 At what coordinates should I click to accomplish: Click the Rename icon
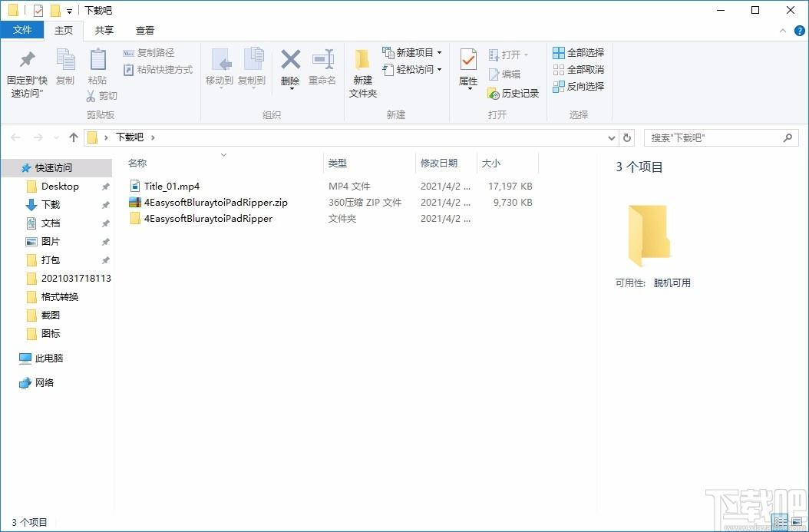[x=323, y=59]
